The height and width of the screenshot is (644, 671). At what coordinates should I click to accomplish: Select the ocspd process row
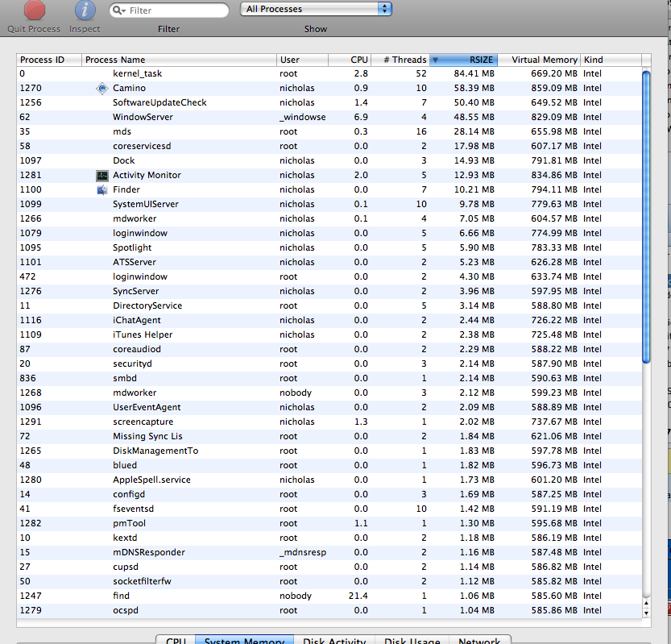329,611
